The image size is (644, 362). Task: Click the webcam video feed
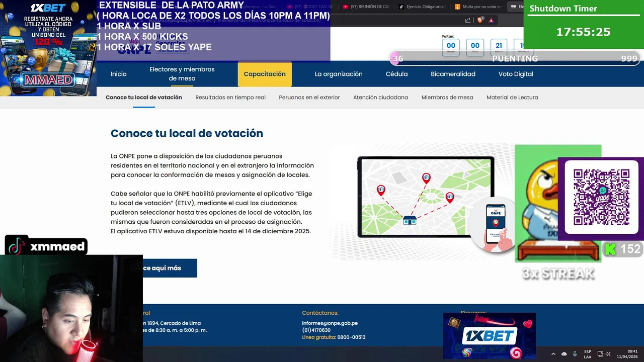coord(71,308)
